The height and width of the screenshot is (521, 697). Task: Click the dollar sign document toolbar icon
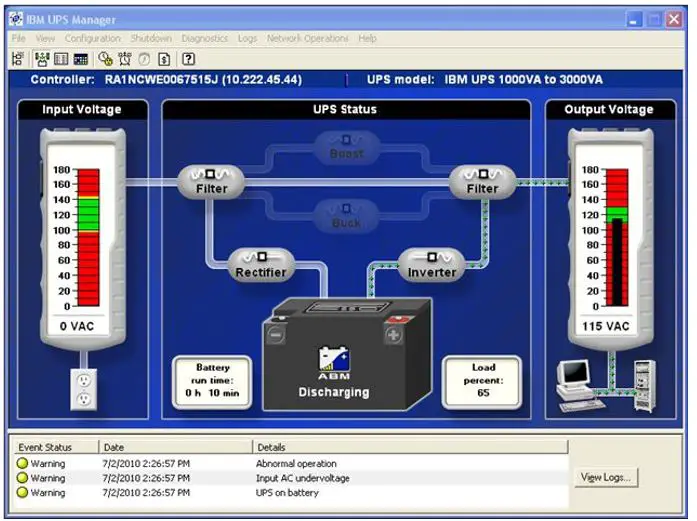164,59
